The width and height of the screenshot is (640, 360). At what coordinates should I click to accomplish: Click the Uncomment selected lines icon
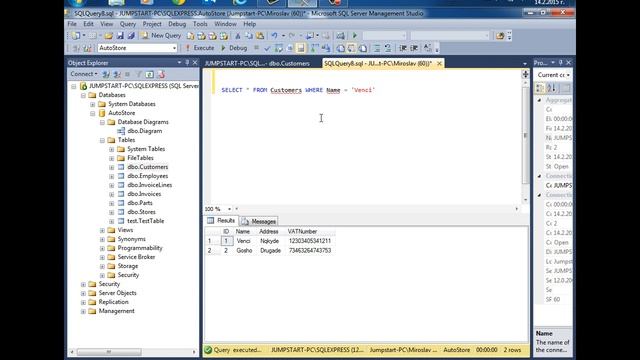coord(388,48)
